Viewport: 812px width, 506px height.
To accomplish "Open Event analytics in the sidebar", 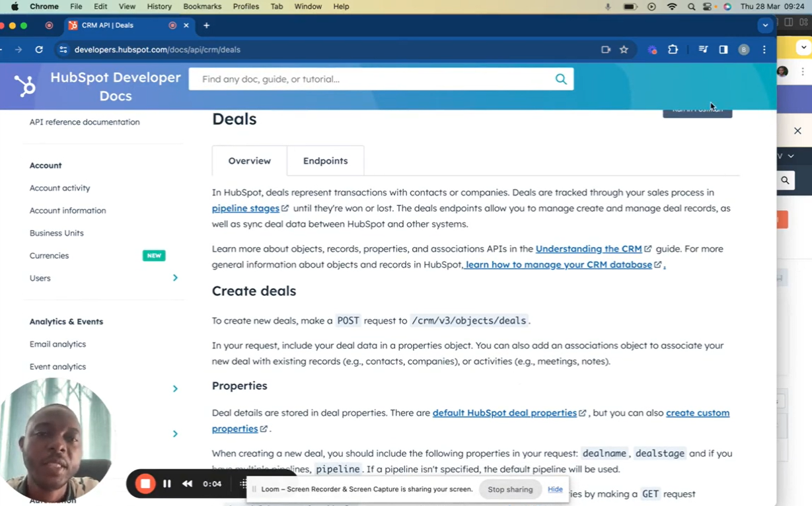I will click(57, 367).
